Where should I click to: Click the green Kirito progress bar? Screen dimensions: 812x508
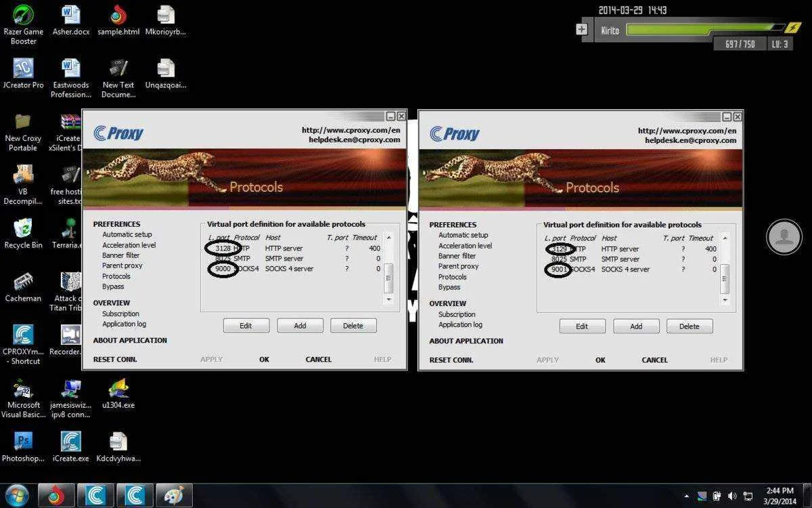pos(704,29)
